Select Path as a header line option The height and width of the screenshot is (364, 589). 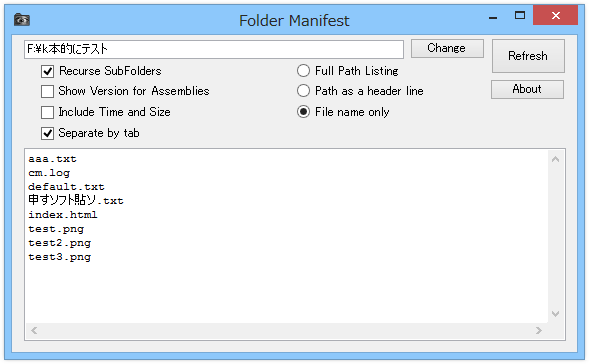pos(303,91)
